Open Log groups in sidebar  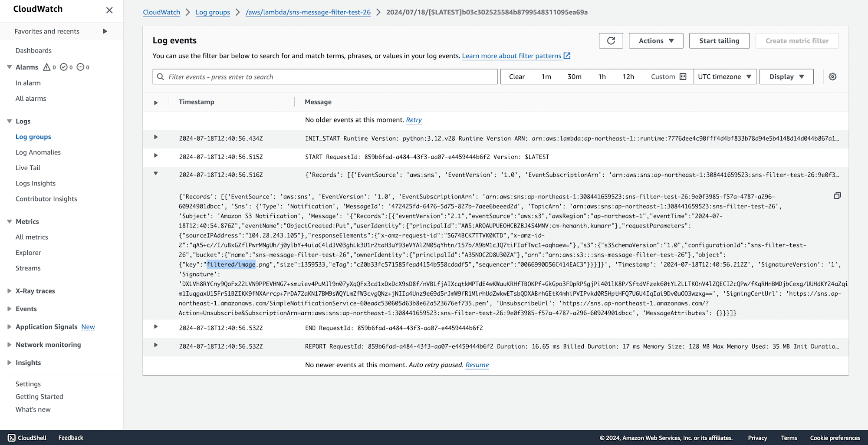click(33, 137)
